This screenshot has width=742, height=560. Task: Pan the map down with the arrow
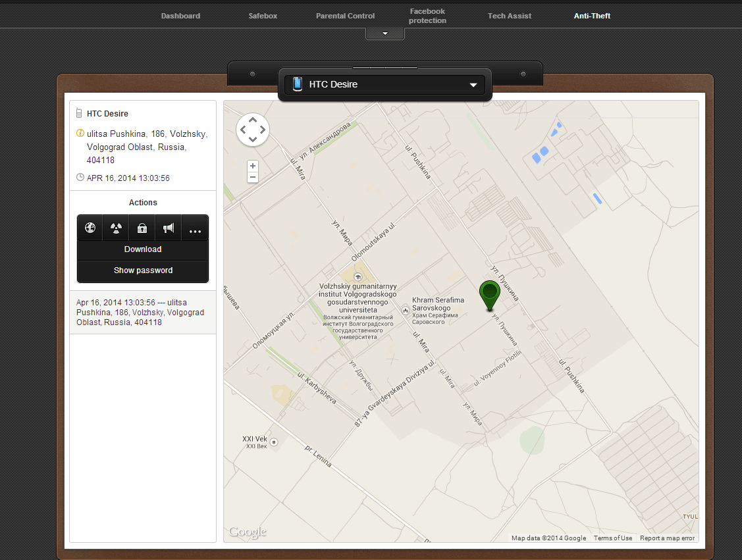[x=253, y=139]
